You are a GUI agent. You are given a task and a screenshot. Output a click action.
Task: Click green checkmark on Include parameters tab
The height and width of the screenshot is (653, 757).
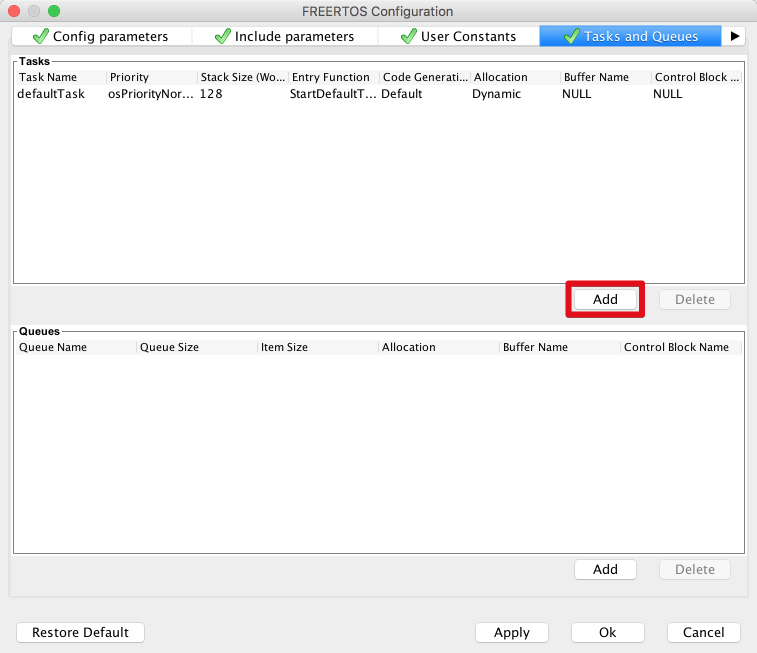[223, 36]
